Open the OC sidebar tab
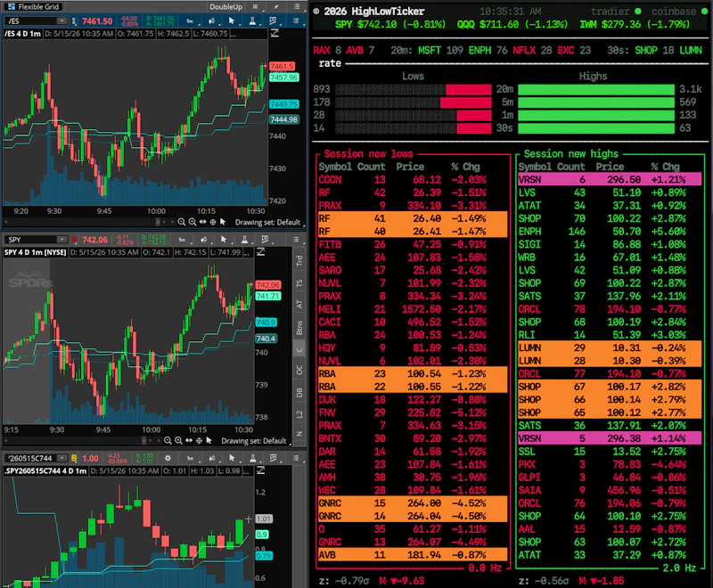Image resolution: width=713 pixels, height=588 pixels. tap(299, 371)
